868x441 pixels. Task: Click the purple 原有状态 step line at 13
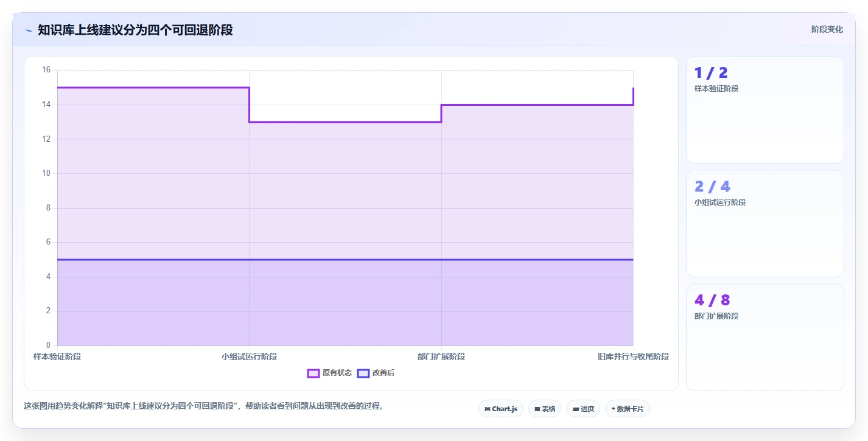tap(345, 122)
